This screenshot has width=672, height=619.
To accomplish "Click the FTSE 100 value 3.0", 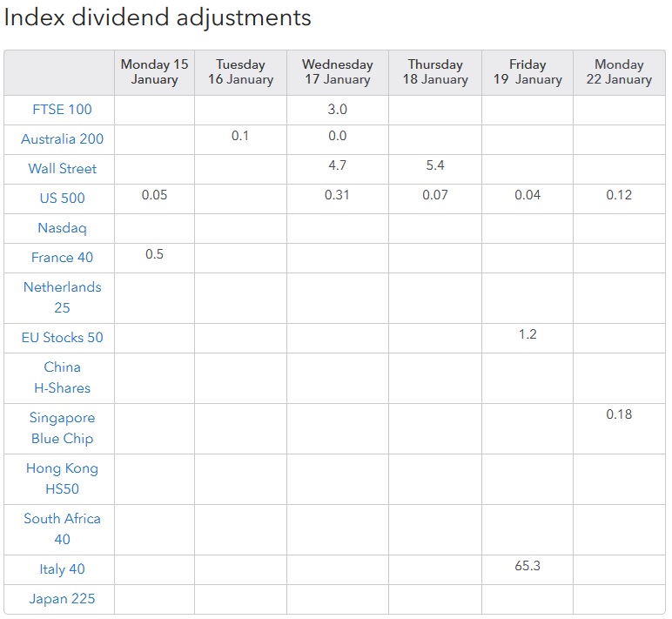I will [337, 110].
